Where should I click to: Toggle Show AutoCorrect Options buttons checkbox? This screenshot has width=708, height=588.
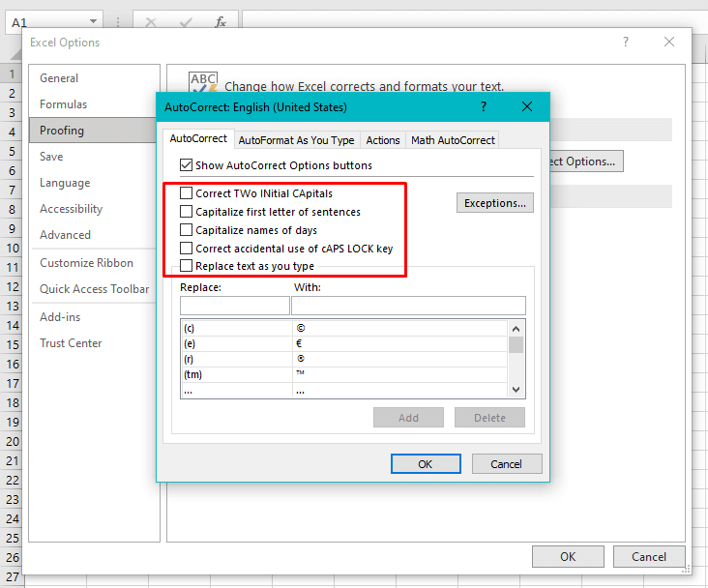[186, 164]
